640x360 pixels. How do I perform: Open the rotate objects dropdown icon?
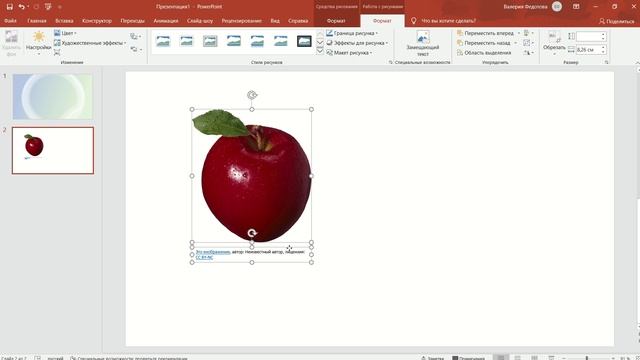[529, 53]
